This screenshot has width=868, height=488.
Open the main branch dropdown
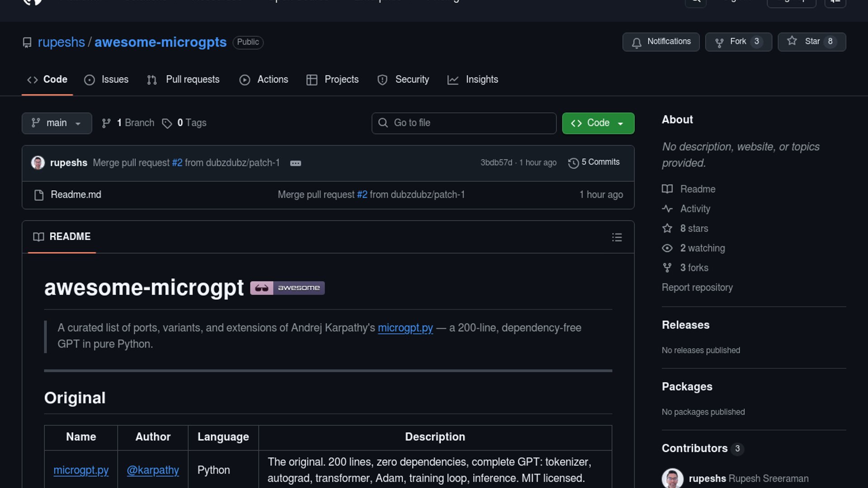tap(57, 123)
